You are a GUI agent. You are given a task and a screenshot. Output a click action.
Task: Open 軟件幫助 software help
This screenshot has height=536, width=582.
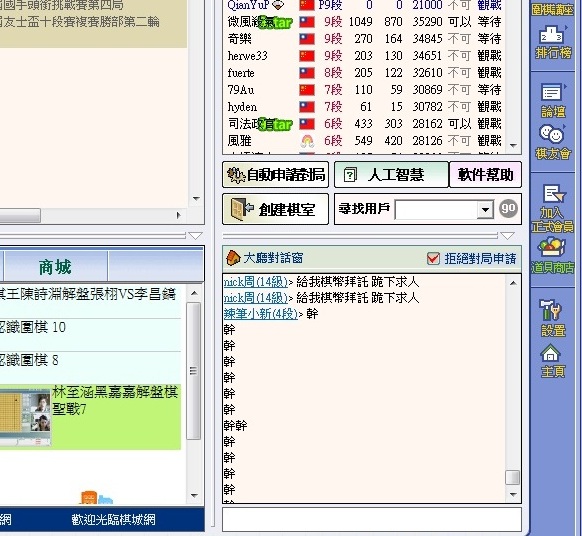click(x=485, y=174)
